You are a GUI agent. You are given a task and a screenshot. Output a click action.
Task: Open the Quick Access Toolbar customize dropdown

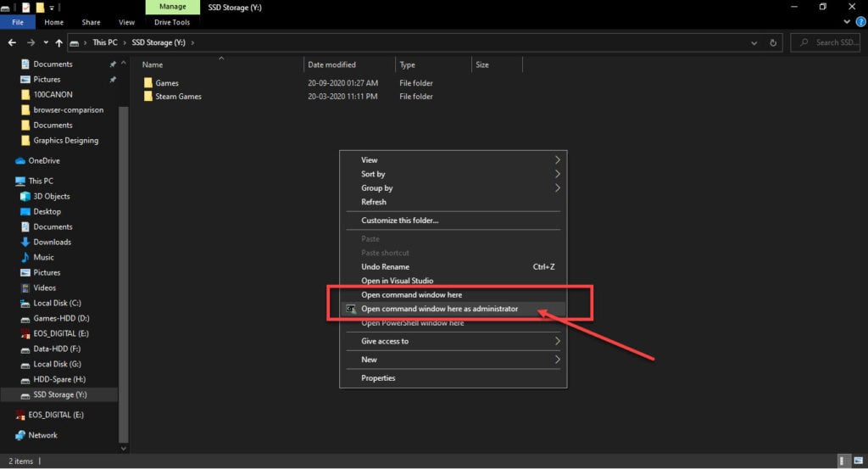tap(52, 7)
